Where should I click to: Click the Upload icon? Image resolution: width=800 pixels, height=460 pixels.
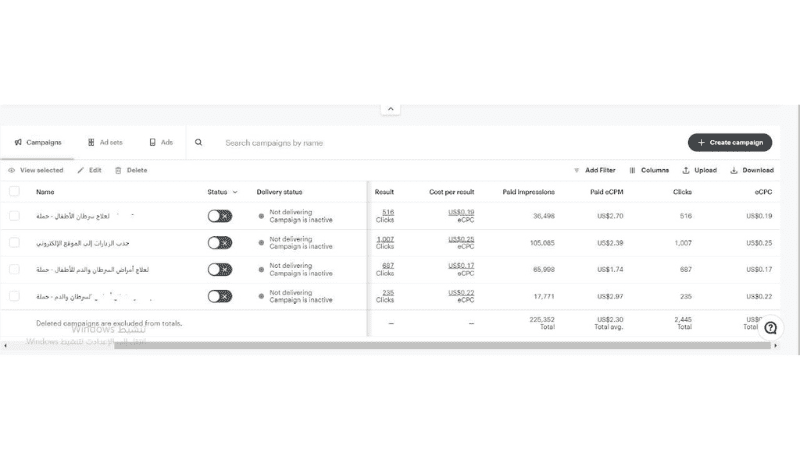[x=686, y=171]
